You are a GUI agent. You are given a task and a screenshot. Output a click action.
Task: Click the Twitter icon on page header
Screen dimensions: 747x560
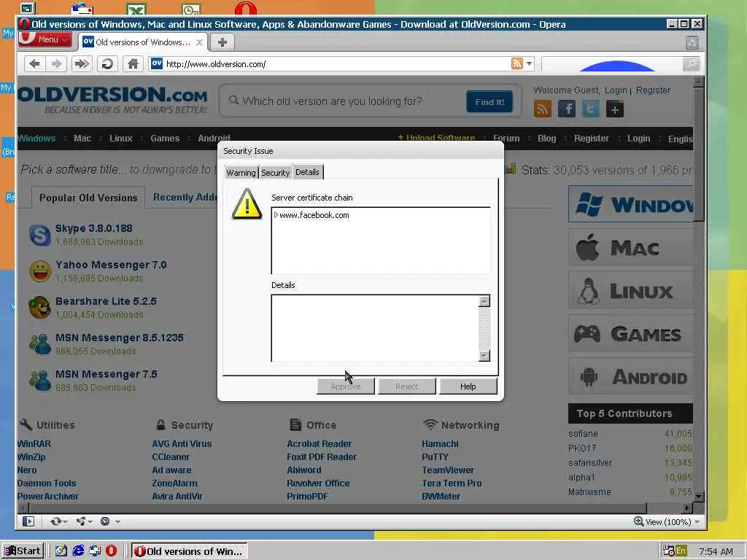click(591, 109)
